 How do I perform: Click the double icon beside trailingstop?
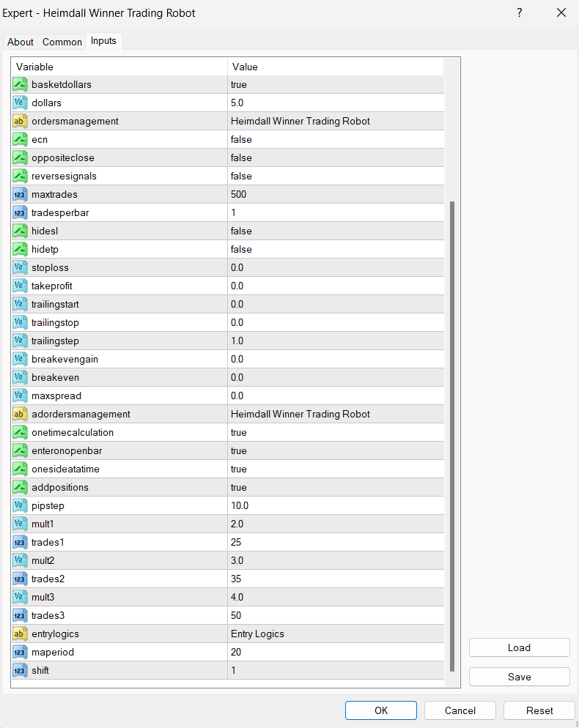pyautogui.click(x=20, y=323)
